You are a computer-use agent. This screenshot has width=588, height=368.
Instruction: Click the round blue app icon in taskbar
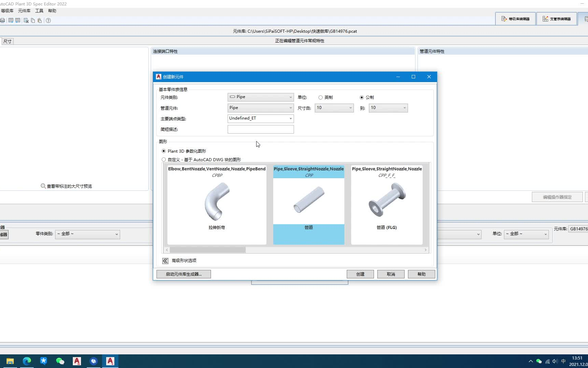(x=94, y=361)
